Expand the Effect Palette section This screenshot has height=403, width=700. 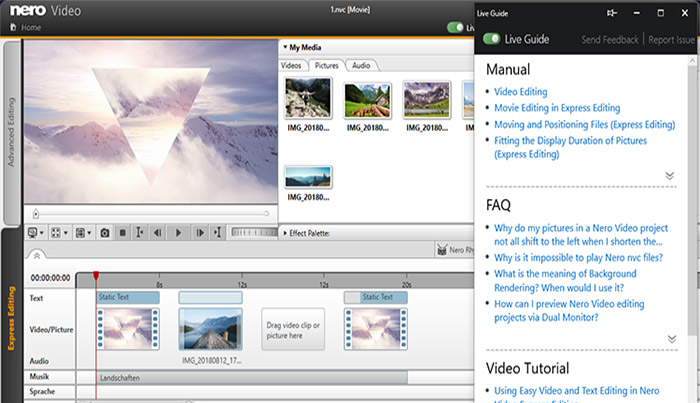(x=285, y=233)
